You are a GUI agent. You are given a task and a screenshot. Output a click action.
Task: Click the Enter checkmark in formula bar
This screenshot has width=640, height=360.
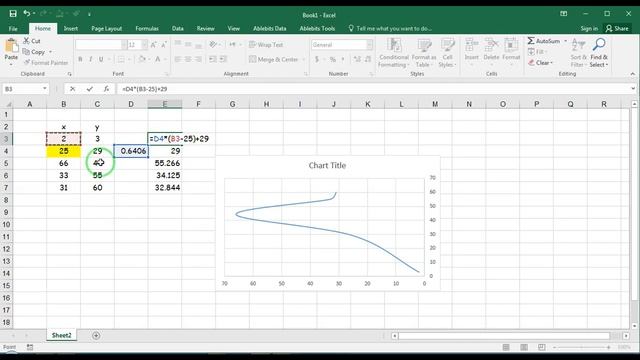tap(89, 89)
